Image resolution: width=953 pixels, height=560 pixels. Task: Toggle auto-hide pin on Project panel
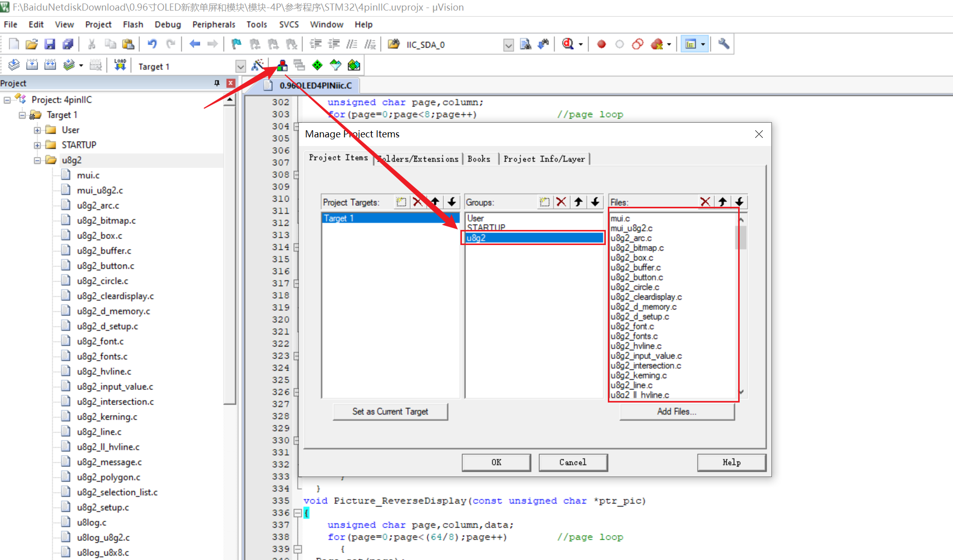(x=217, y=83)
